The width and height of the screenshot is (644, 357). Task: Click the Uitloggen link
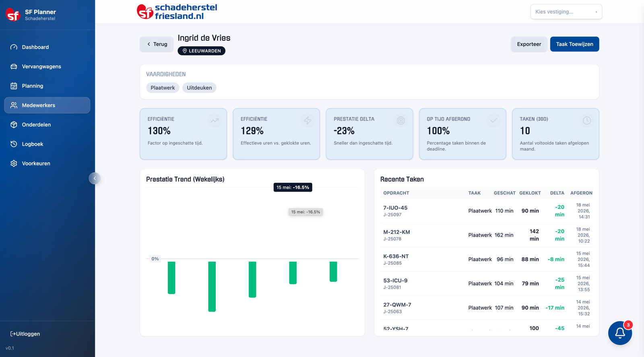(25, 334)
